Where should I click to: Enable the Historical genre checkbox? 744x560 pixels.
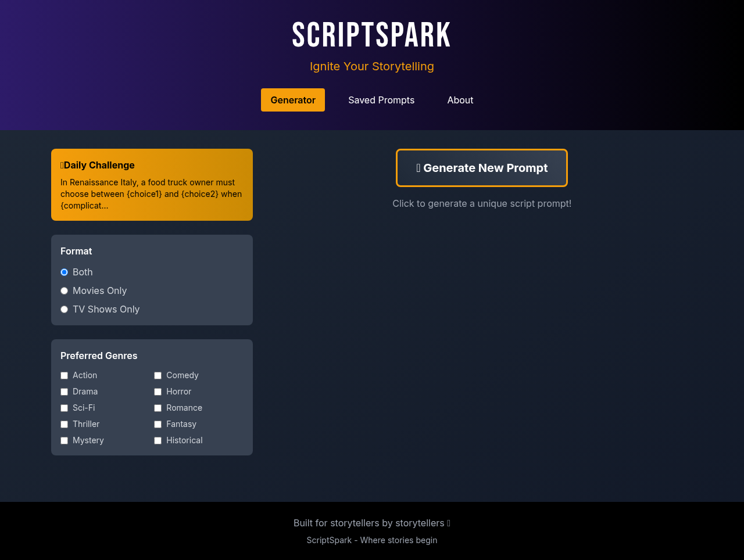click(157, 440)
